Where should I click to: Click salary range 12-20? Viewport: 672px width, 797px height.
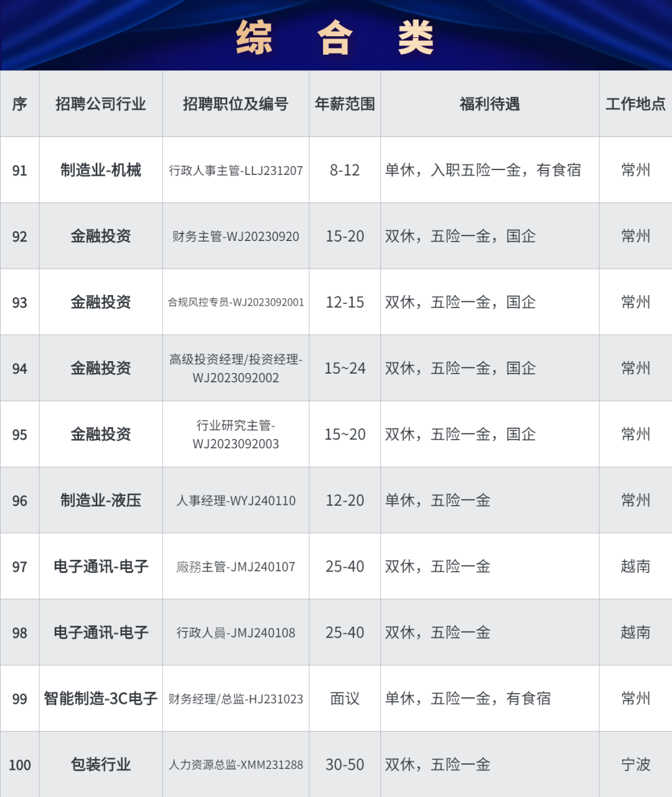click(345, 500)
